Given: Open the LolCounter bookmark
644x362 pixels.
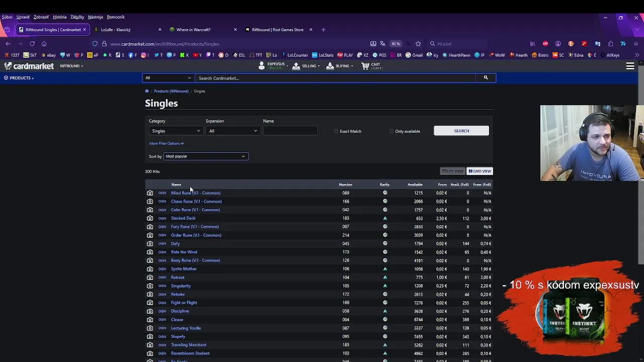Looking at the screenshot, I should click(x=294, y=55).
